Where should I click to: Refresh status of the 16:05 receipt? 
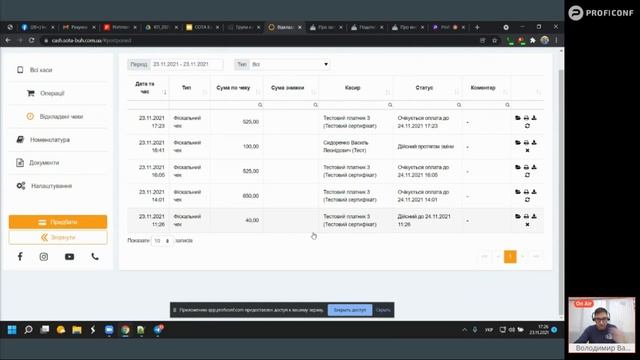pyautogui.click(x=527, y=175)
